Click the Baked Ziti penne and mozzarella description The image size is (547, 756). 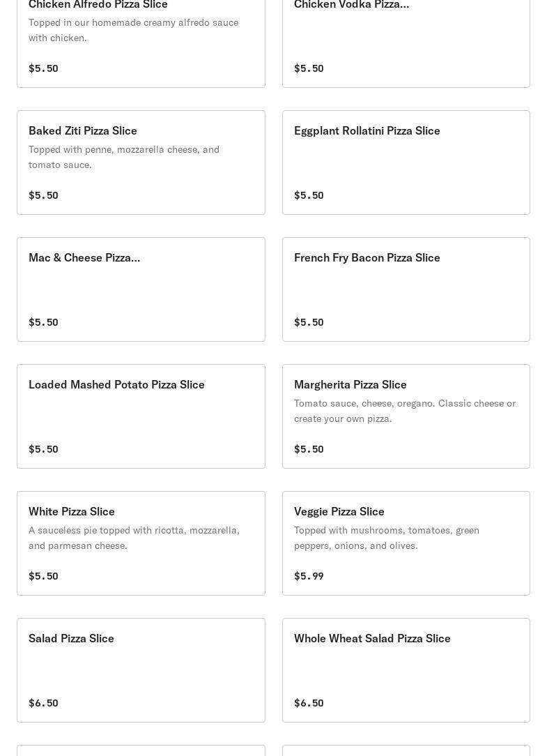[124, 157]
